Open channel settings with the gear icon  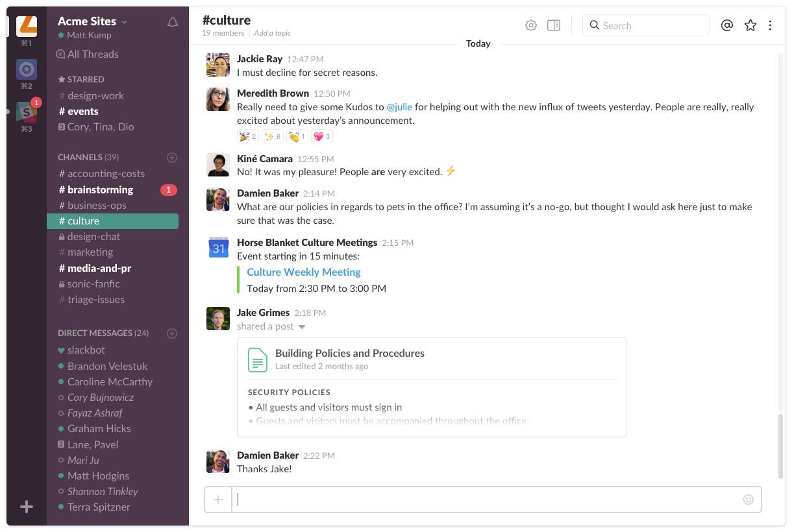click(x=531, y=25)
